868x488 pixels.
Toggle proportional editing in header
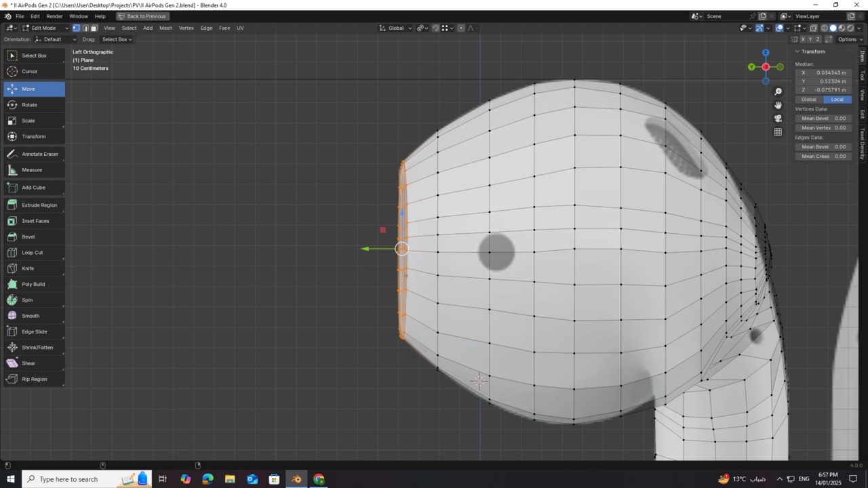coord(461,28)
